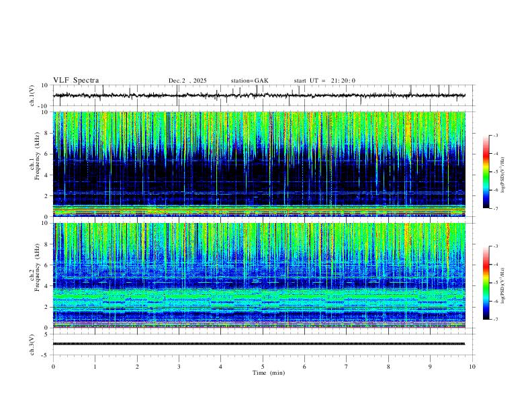Click the "Time (min)" x-axis label
The height and width of the screenshot is (411, 532).
click(269, 373)
